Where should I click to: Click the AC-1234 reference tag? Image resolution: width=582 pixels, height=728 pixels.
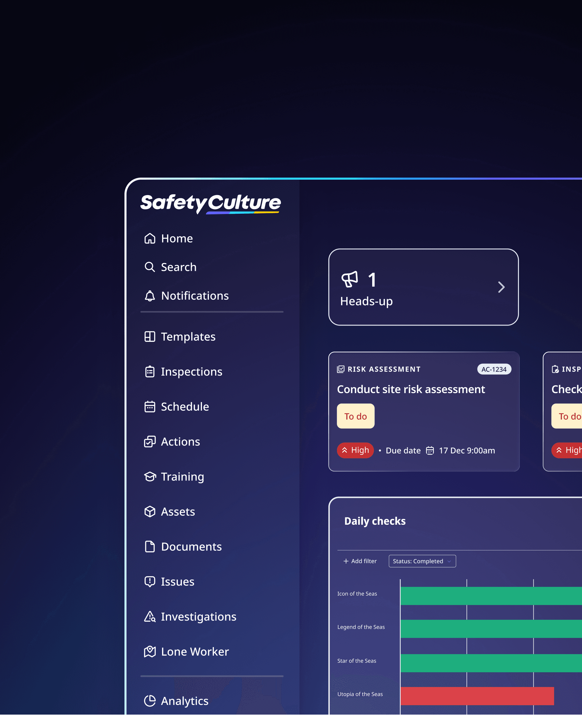pyautogui.click(x=494, y=369)
